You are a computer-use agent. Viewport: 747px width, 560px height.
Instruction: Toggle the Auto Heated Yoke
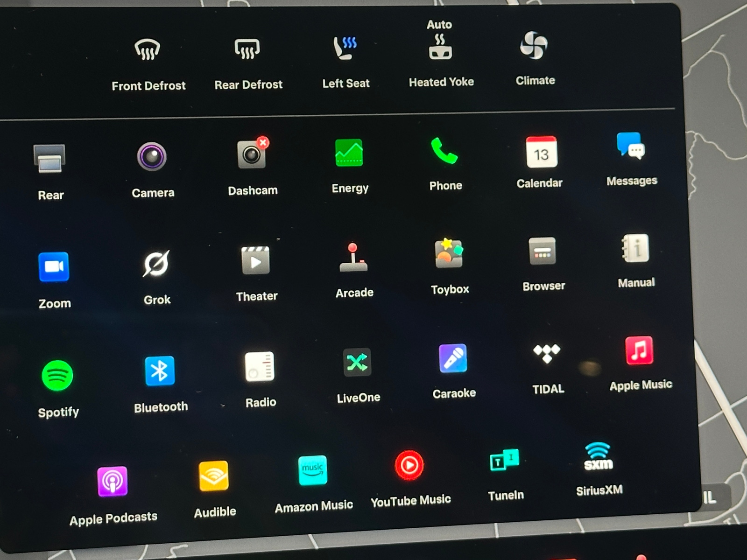440,47
